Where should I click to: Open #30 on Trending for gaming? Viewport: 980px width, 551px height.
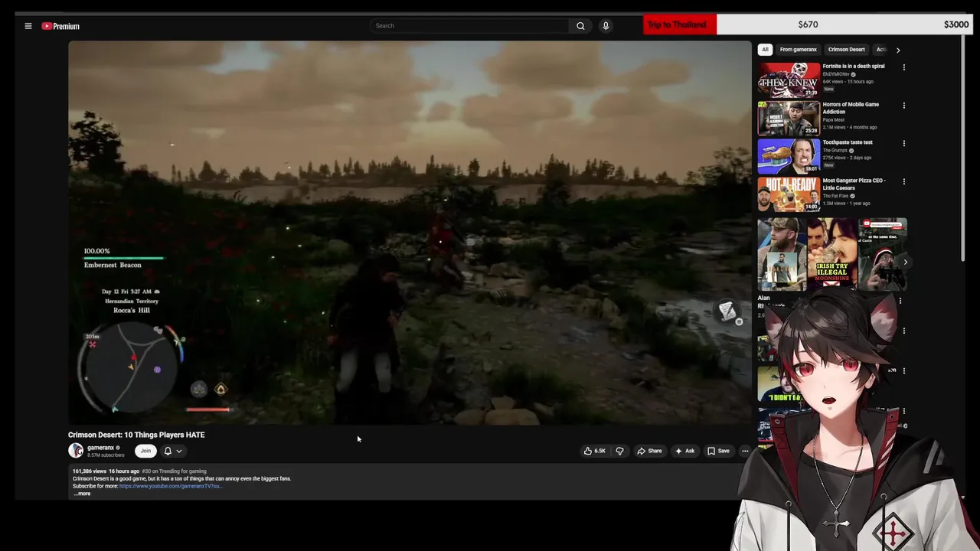174,471
